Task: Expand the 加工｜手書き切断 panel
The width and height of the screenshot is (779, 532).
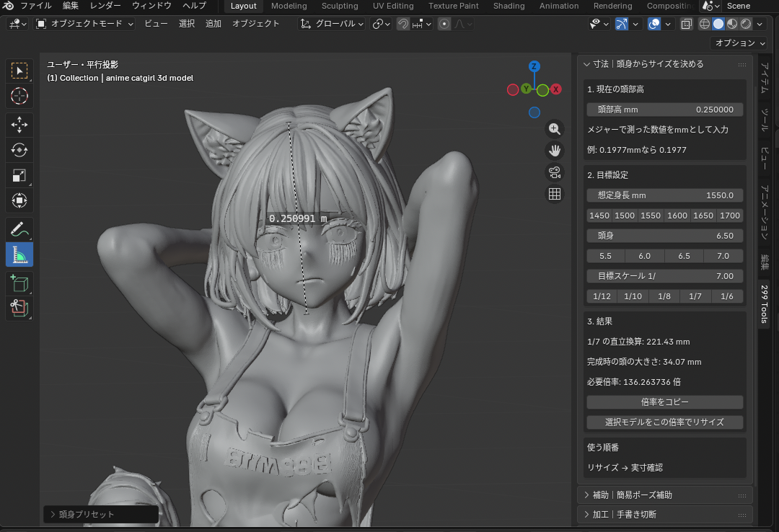Action: pyautogui.click(x=586, y=515)
